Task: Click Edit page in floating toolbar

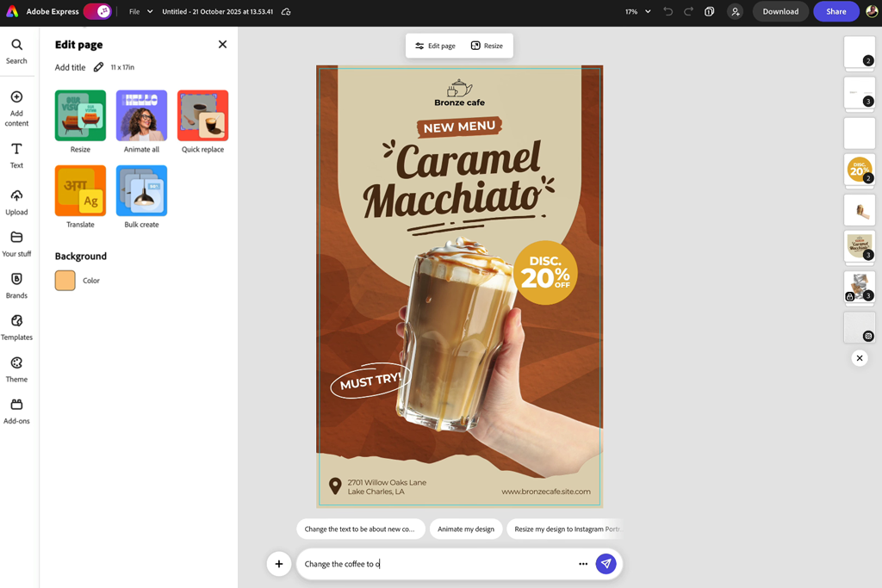Action: [x=435, y=46]
